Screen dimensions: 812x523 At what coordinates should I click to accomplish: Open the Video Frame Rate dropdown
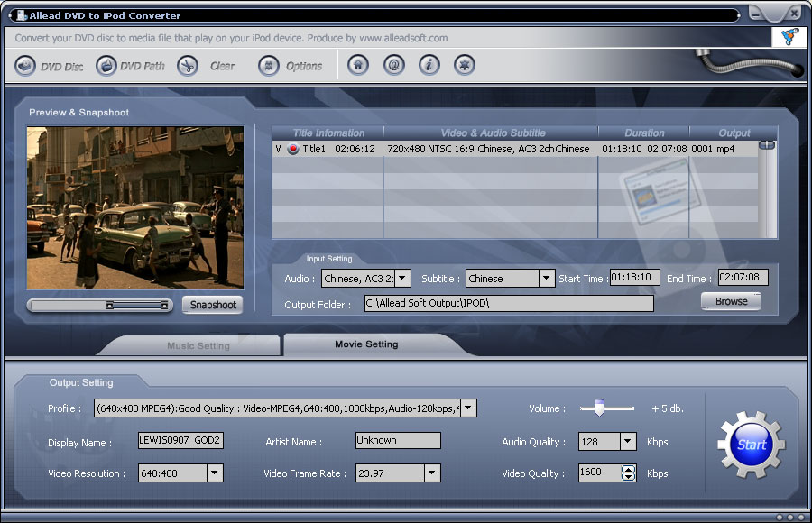click(x=430, y=473)
